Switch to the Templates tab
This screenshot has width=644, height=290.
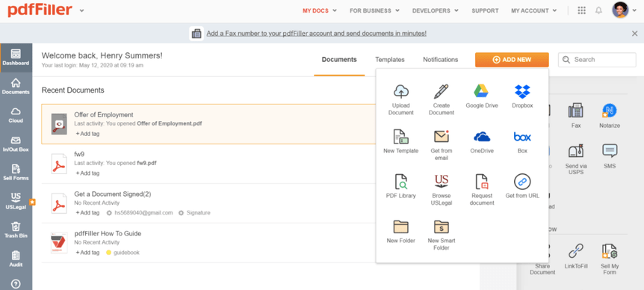390,60
